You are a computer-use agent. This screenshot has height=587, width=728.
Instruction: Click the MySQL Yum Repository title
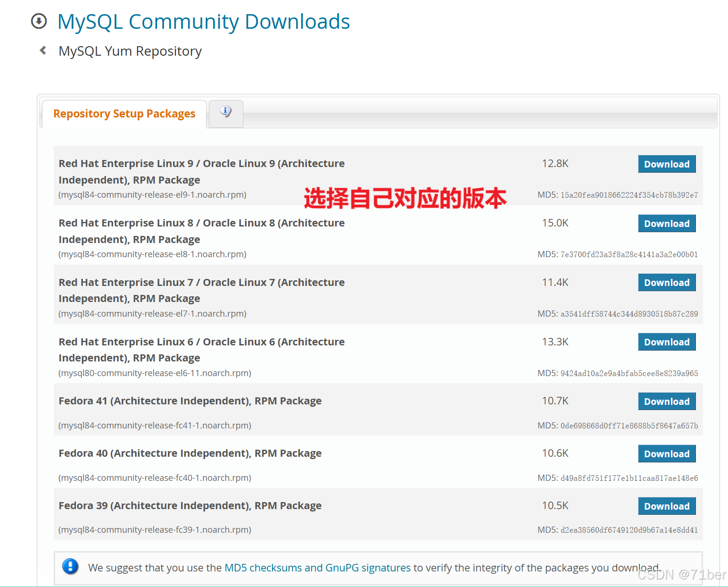pos(130,51)
